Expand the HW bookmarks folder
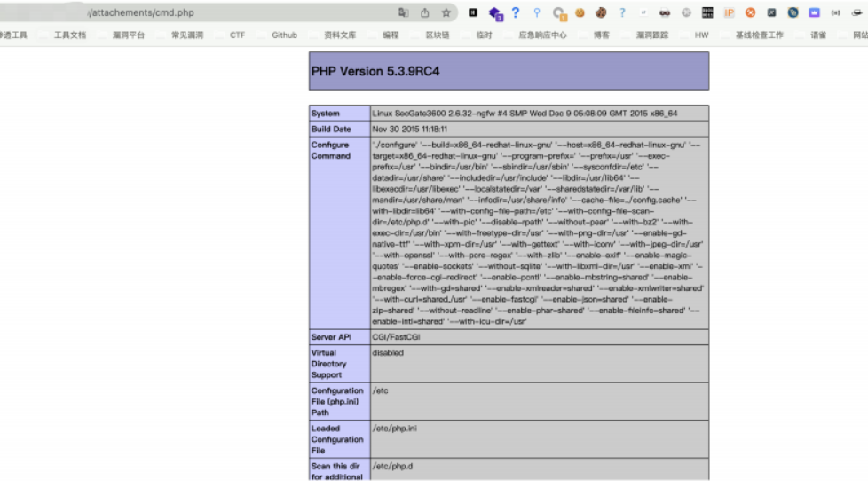Viewport: 868px width, 496px height. point(701,35)
